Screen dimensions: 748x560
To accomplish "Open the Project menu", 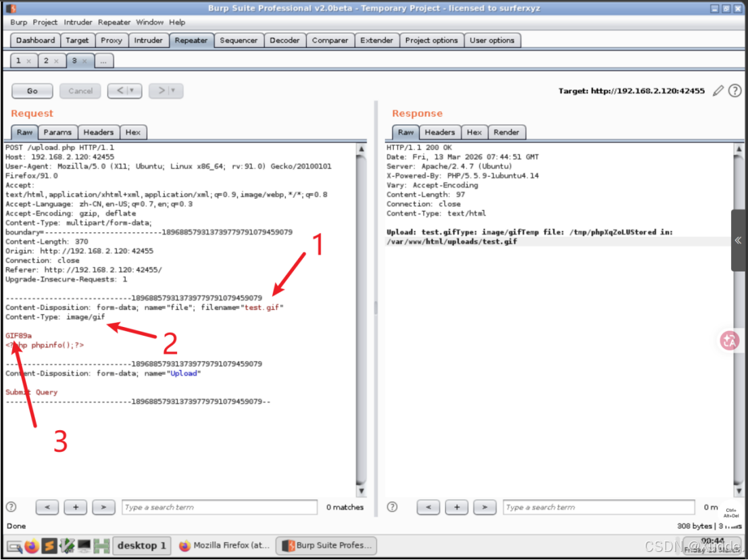I will [x=45, y=22].
